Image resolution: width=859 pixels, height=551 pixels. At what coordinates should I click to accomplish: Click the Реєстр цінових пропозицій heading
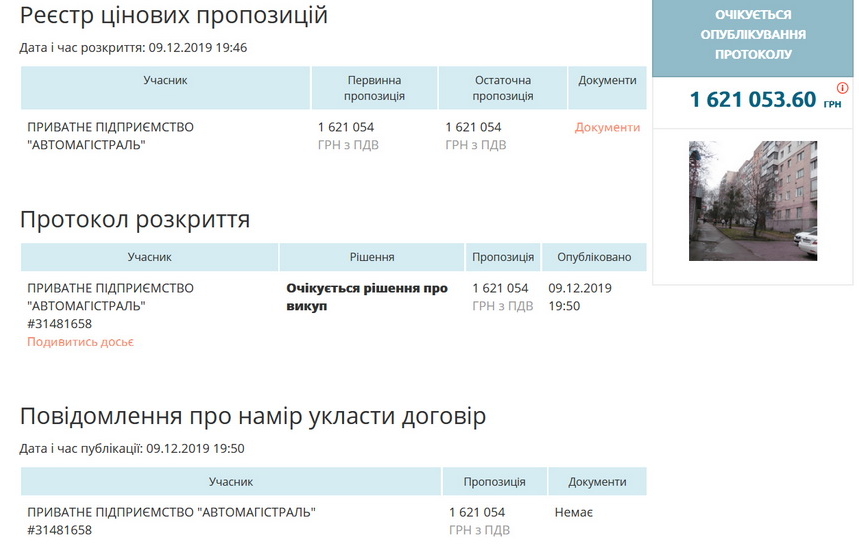(x=174, y=16)
